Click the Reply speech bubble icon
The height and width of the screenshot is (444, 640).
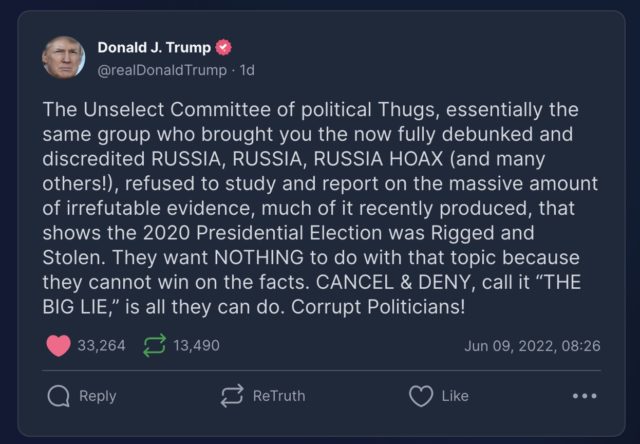[60, 396]
